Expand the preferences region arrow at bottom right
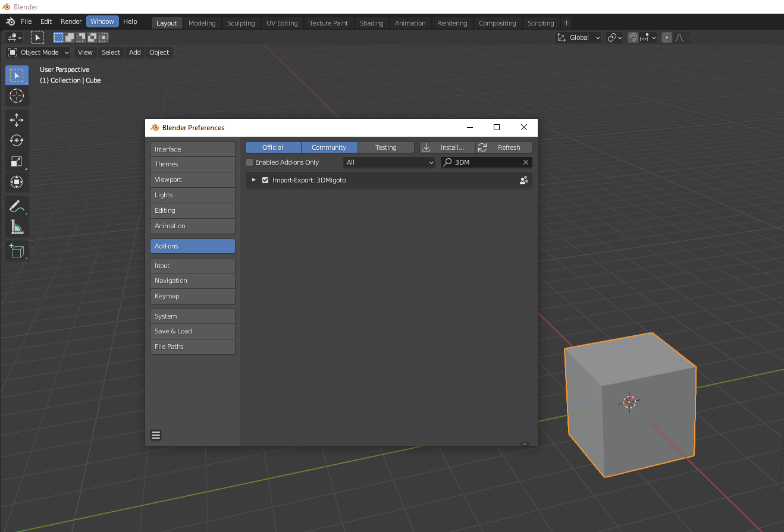 point(524,444)
